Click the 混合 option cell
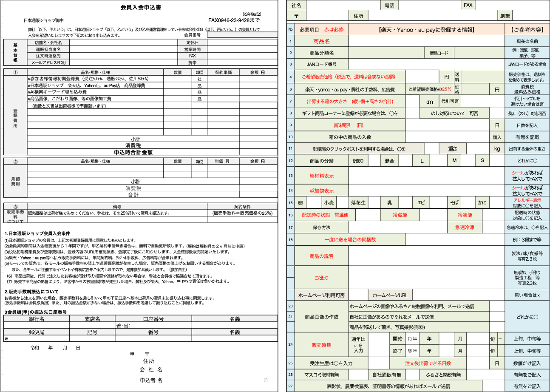This screenshot has width=550, height=392. pyautogui.click(x=389, y=161)
